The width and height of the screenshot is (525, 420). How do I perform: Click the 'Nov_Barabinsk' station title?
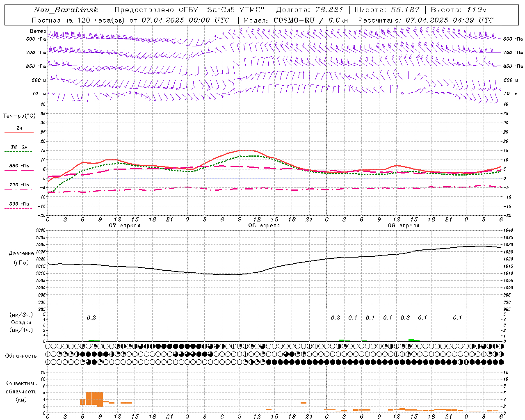click(x=66, y=10)
